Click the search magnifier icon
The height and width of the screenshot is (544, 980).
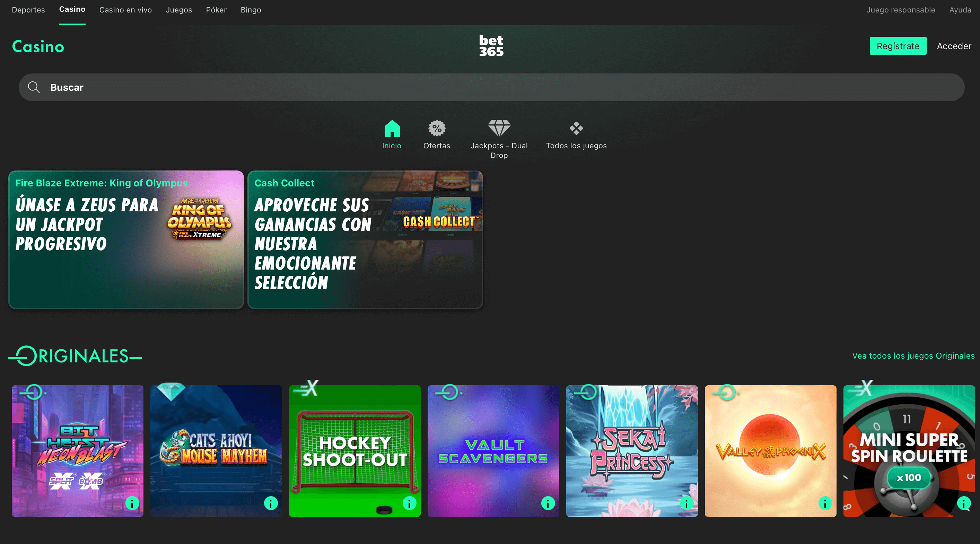pos(34,88)
